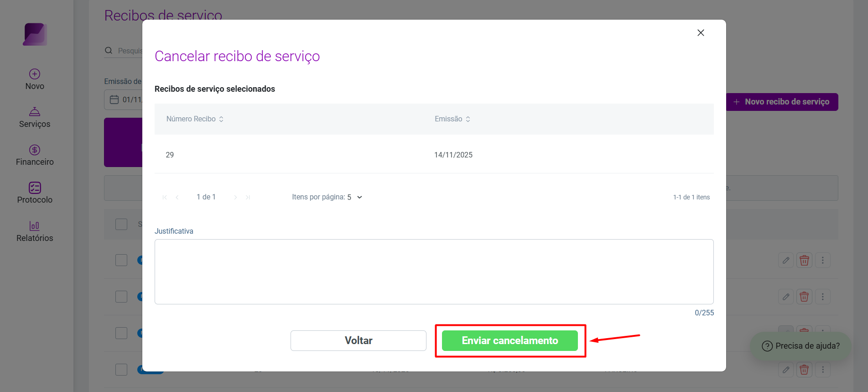The image size is (868, 392).
Task: Go to previous page of selected receipts
Action: 177,197
